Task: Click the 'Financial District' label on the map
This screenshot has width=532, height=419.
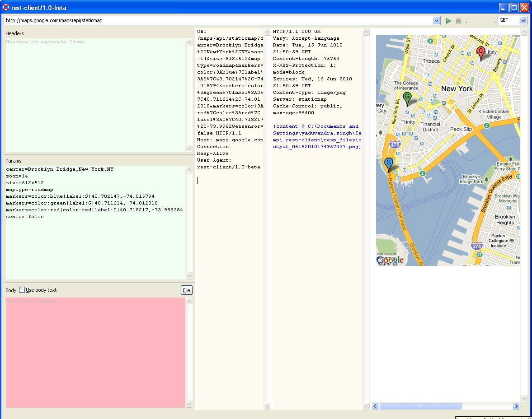Action: 430,127
